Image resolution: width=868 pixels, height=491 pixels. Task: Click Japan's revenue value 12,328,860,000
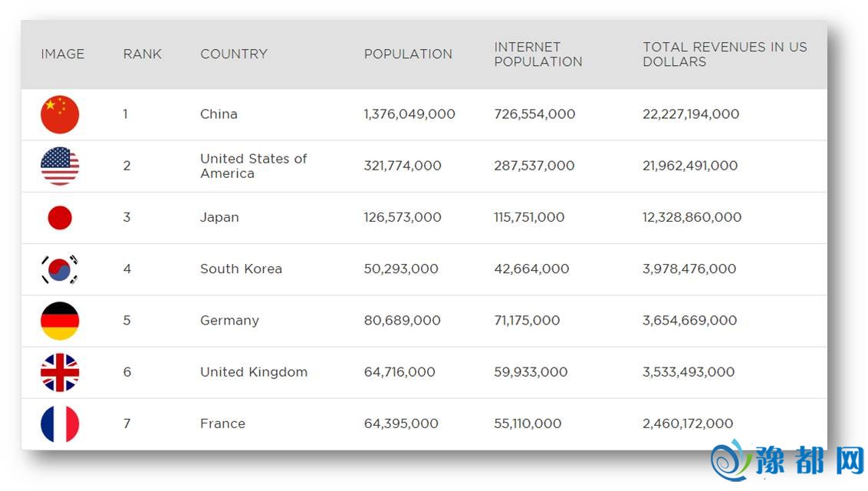pyautogui.click(x=692, y=218)
